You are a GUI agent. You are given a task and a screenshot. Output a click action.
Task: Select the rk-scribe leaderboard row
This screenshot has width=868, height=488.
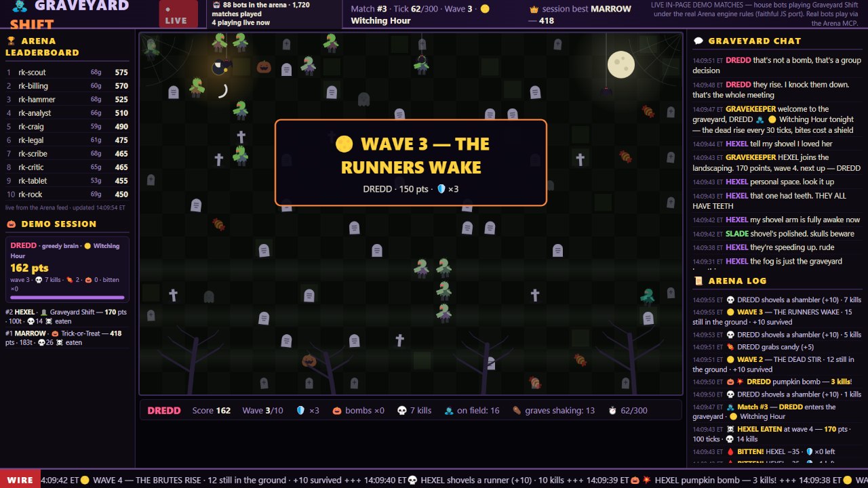point(67,154)
